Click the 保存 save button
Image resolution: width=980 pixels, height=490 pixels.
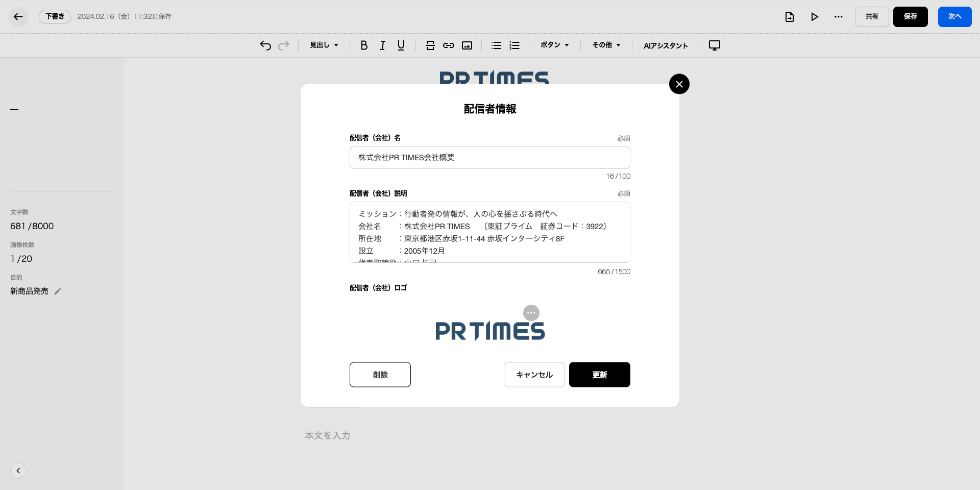(910, 17)
